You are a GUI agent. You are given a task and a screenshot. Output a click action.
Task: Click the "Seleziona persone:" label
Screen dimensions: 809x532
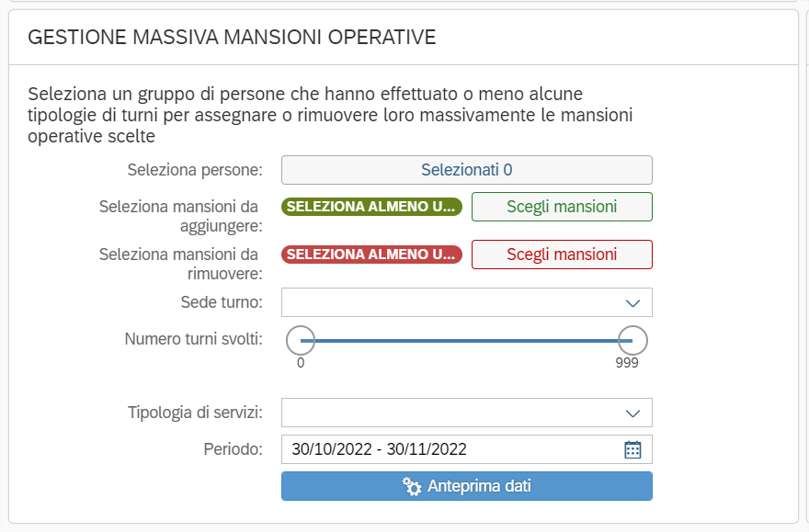(195, 170)
